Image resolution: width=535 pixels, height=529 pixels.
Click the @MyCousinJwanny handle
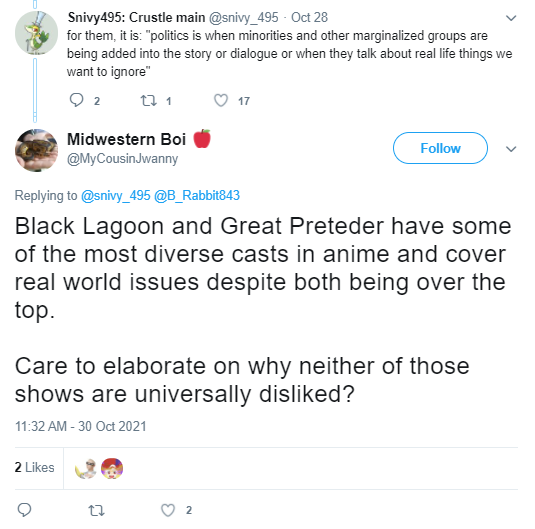click(x=122, y=159)
